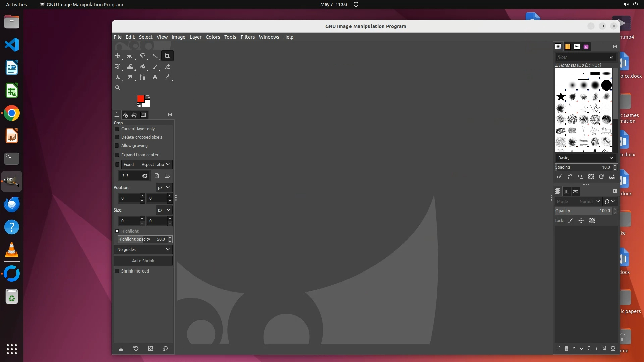Viewport: 644px width, 362px height.
Task: Open the No guides dropdown
Action: tap(143, 250)
